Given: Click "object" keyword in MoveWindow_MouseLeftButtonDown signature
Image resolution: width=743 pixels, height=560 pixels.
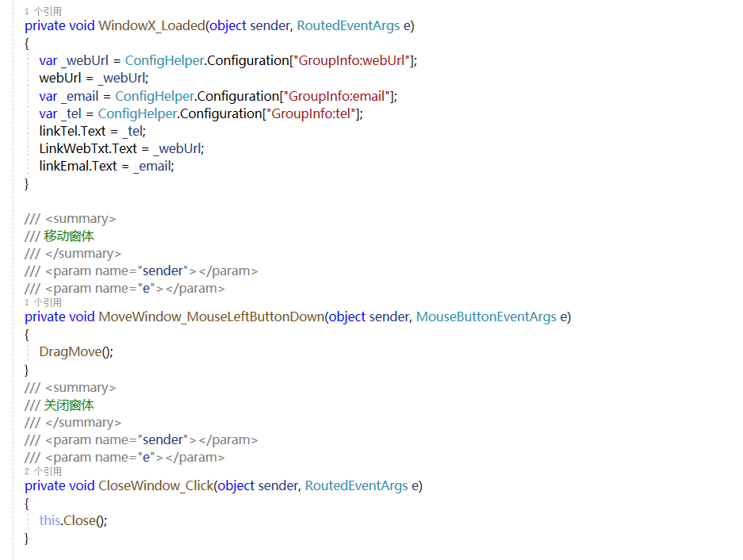Looking at the screenshot, I should click(347, 316).
